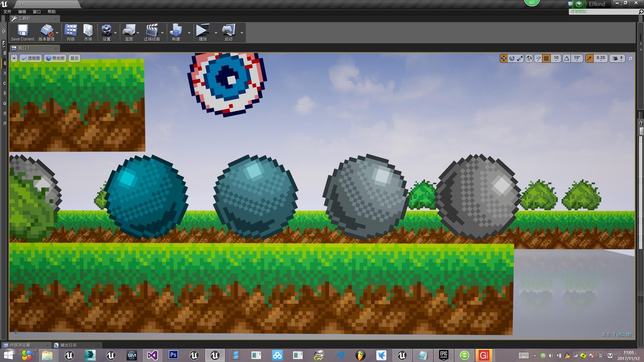The height and width of the screenshot is (362, 644).
Task: Click 关卡: T (永久性) level label
Action: [x=616, y=335]
